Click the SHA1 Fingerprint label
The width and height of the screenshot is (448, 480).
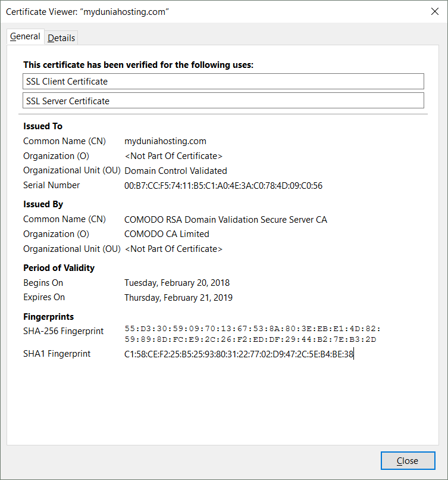tap(57, 354)
